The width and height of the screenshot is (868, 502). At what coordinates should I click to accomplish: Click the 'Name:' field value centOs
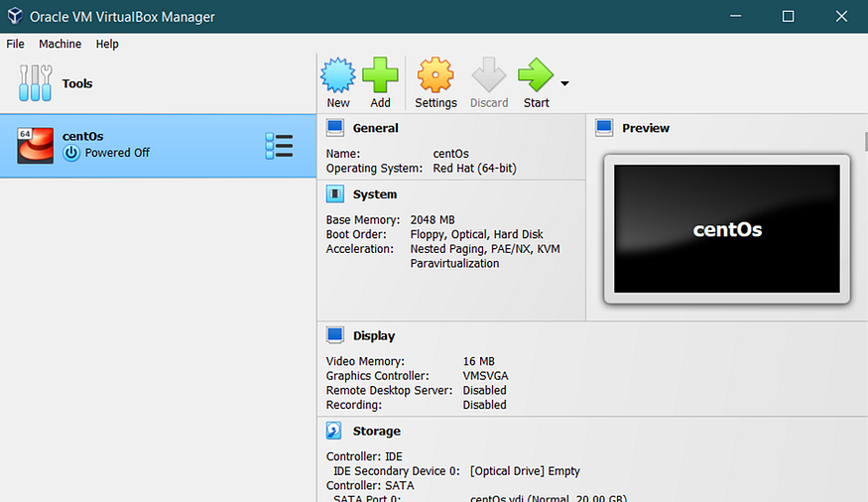(x=450, y=154)
